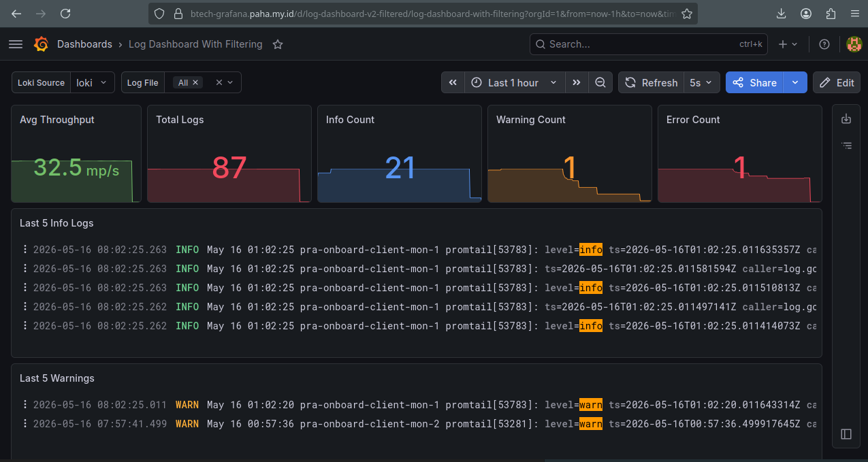Click pra-onboard-client-mon-2 log line
The image size is (868, 462).
point(417,424)
